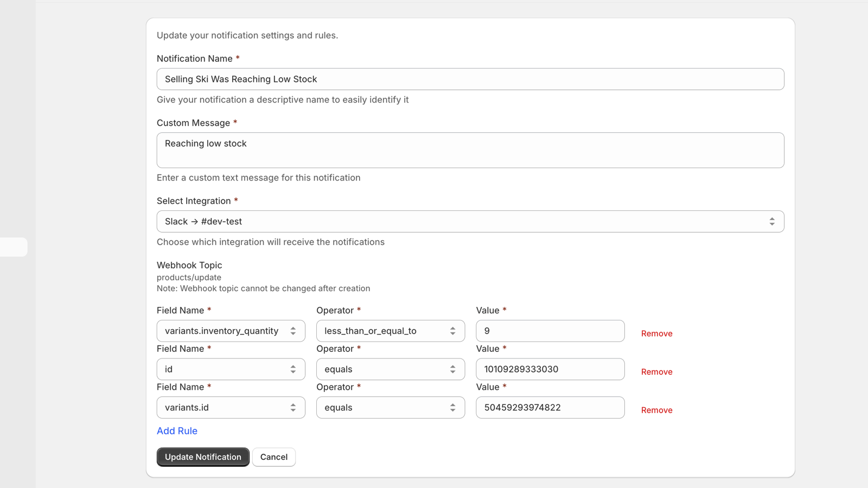Select the Value field showing 50459293974822
868x488 pixels.
point(550,408)
